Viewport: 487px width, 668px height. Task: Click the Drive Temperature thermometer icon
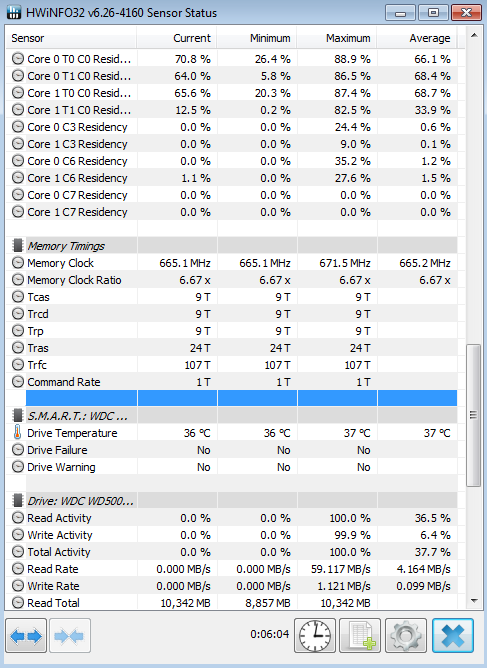17,433
